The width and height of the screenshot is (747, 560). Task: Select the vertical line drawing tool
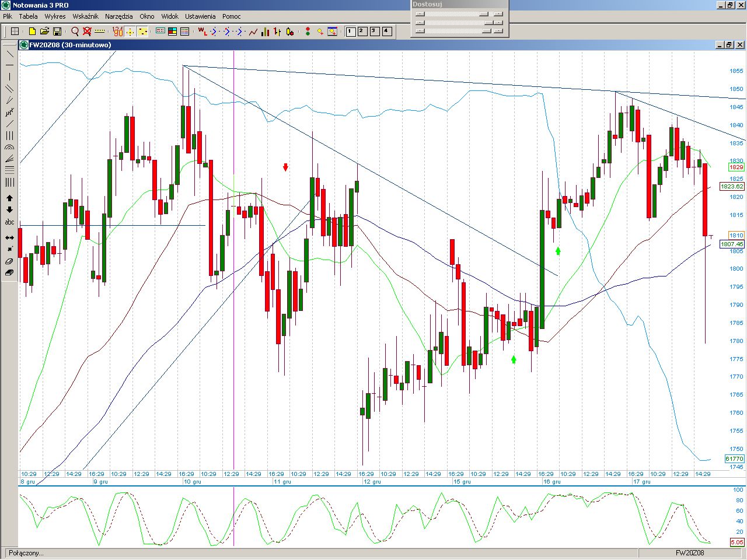[x=10, y=76]
